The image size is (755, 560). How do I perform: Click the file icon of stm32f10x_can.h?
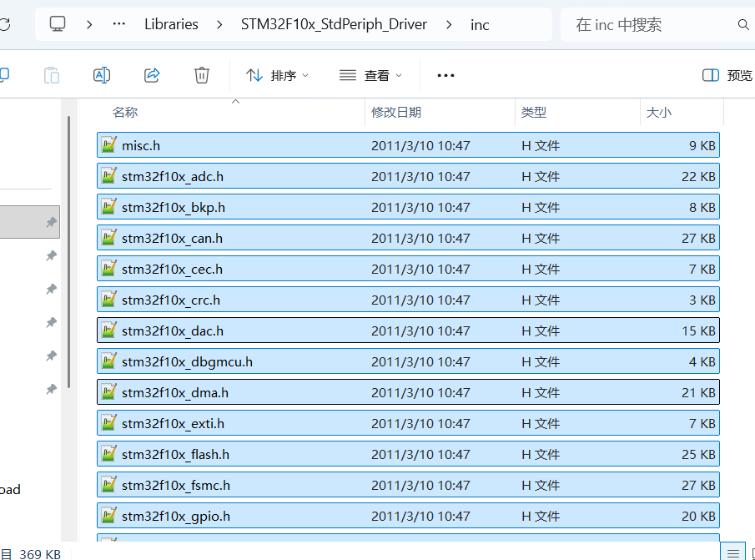click(x=108, y=237)
